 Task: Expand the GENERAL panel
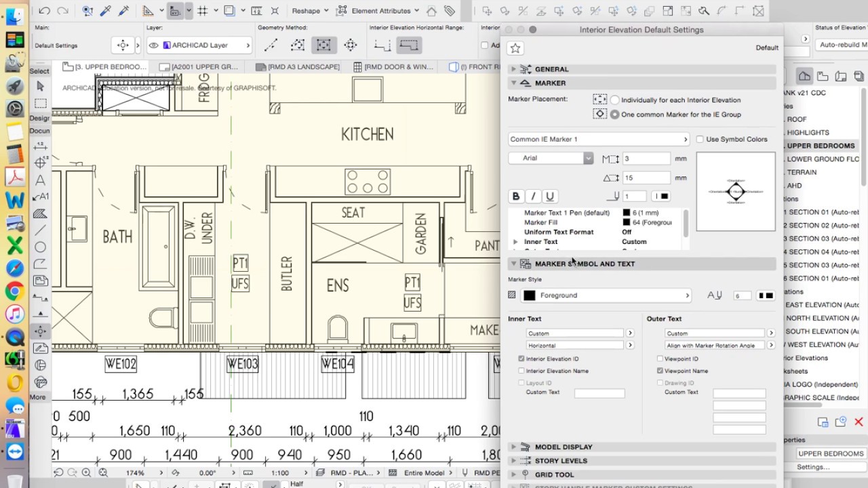click(513, 69)
